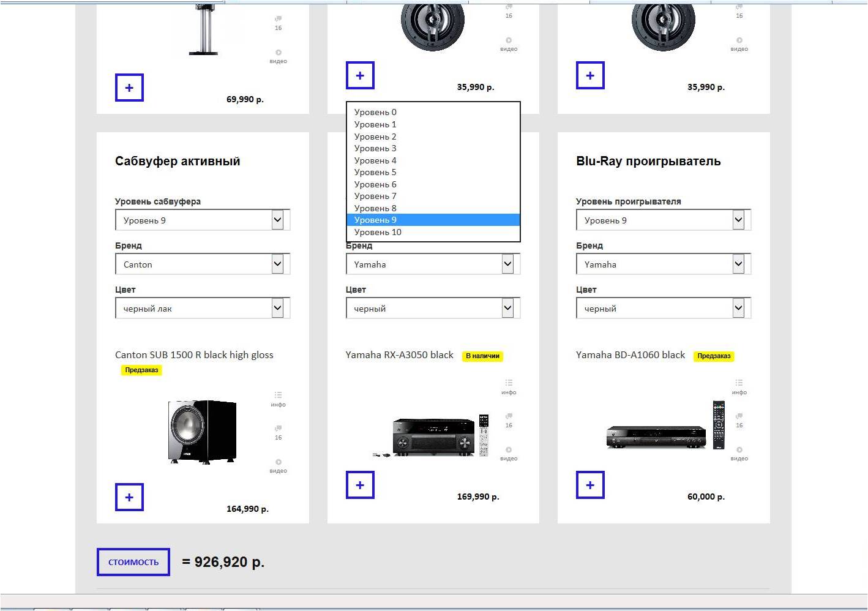Open Уровень сабвуфера dropdown

[x=203, y=220]
